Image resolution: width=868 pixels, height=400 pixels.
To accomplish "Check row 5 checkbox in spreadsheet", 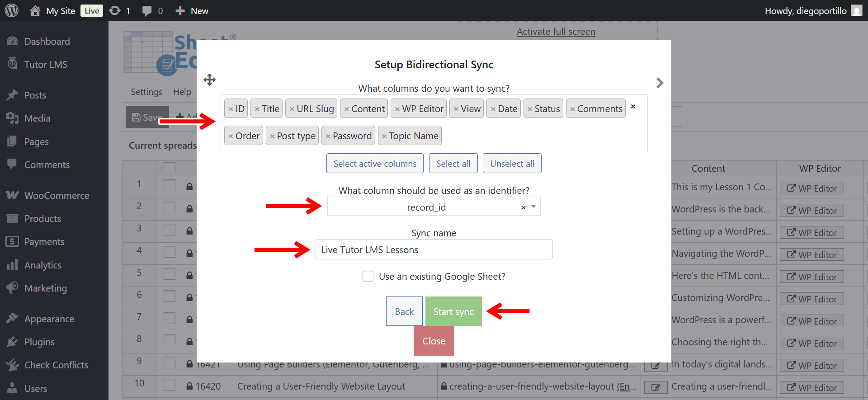I will point(170,274).
